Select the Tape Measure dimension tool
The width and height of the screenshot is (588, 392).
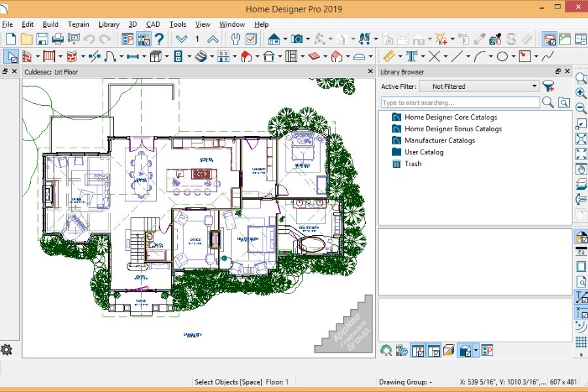[x=389, y=57]
